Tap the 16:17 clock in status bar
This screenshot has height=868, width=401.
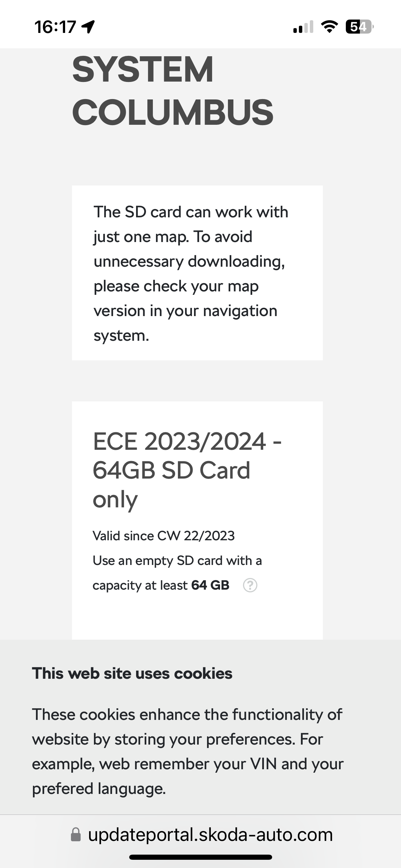(55, 27)
